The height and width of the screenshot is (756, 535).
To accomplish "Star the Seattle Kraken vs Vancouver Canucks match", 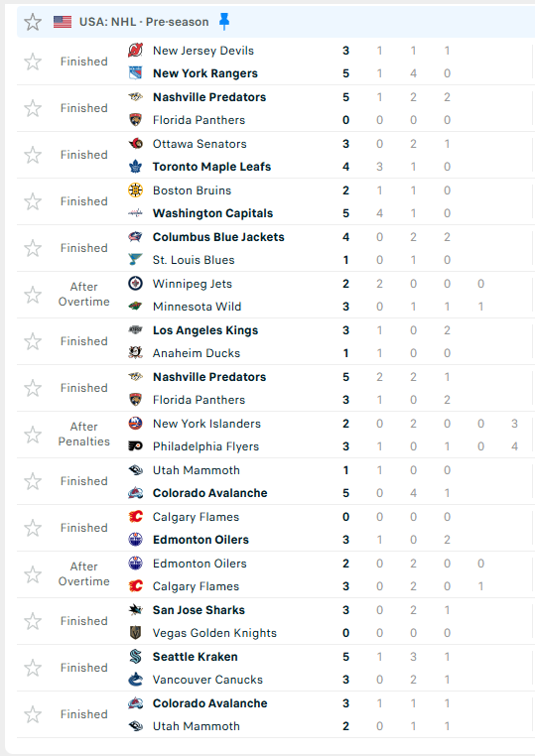I will coord(33,668).
